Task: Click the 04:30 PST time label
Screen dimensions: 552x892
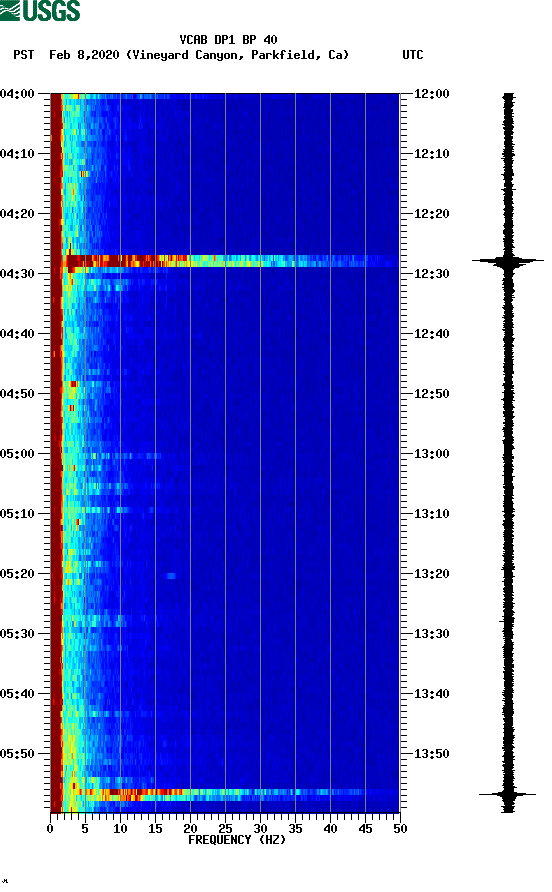Action: point(17,274)
